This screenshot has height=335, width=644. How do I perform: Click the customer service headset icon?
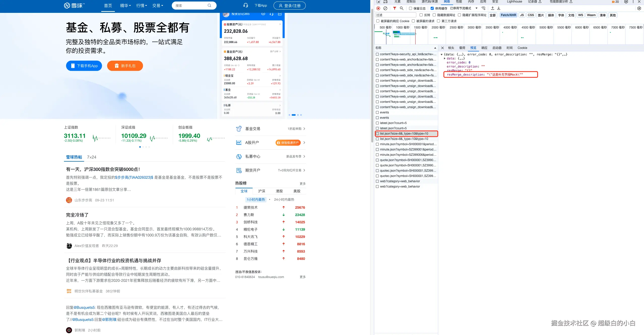pos(246,5)
